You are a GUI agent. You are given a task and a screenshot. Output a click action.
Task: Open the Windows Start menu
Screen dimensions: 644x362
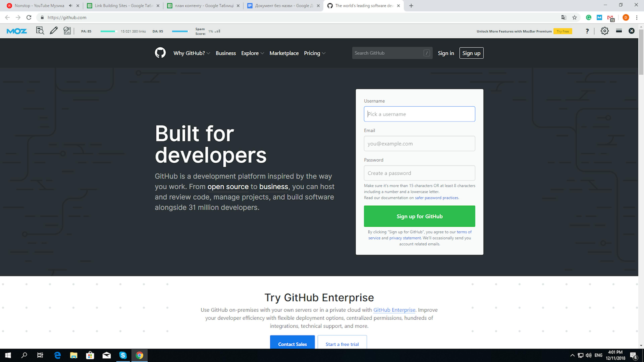(8, 355)
